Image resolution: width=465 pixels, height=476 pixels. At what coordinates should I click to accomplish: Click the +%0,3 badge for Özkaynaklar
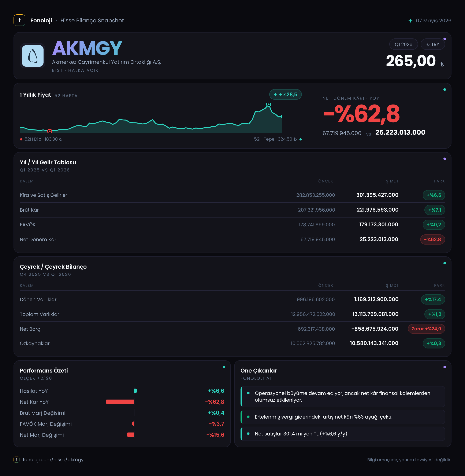pos(434,344)
